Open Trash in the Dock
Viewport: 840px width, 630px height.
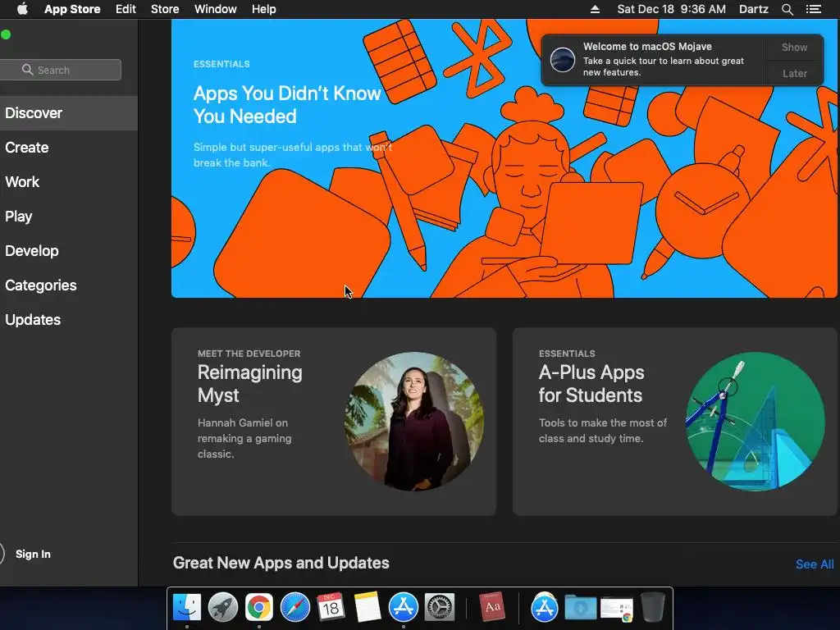click(652, 607)
